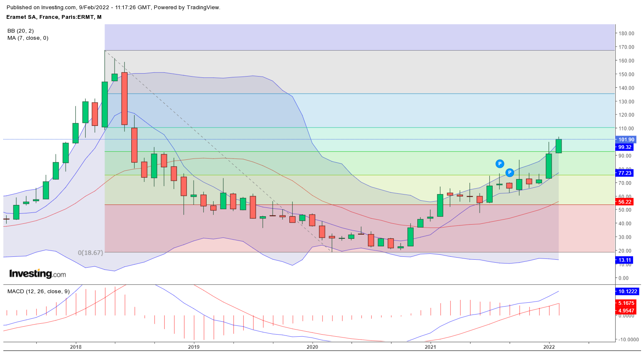Select the MA (7, close, 0) indicator label

coord(28,38)
